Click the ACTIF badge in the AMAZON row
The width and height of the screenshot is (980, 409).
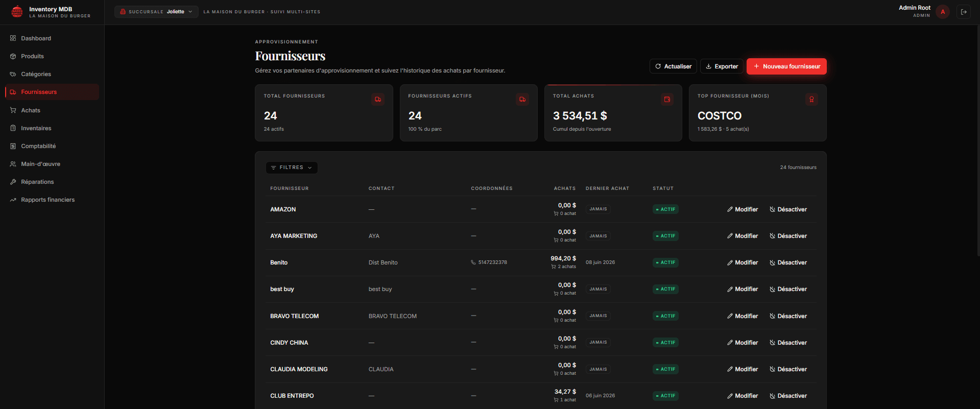[x=666, y=209]
